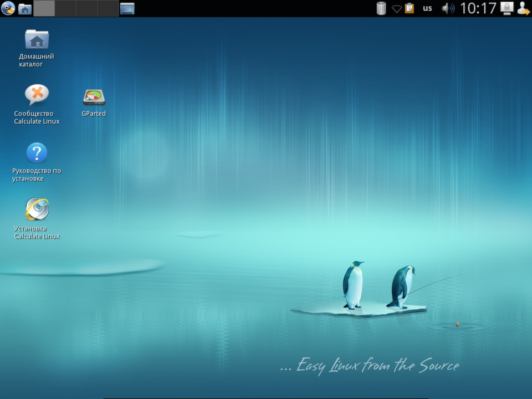The width and height of the screenshot is (532, 399).
Task: Open the wireless network indicator
Action: point(396,8)
